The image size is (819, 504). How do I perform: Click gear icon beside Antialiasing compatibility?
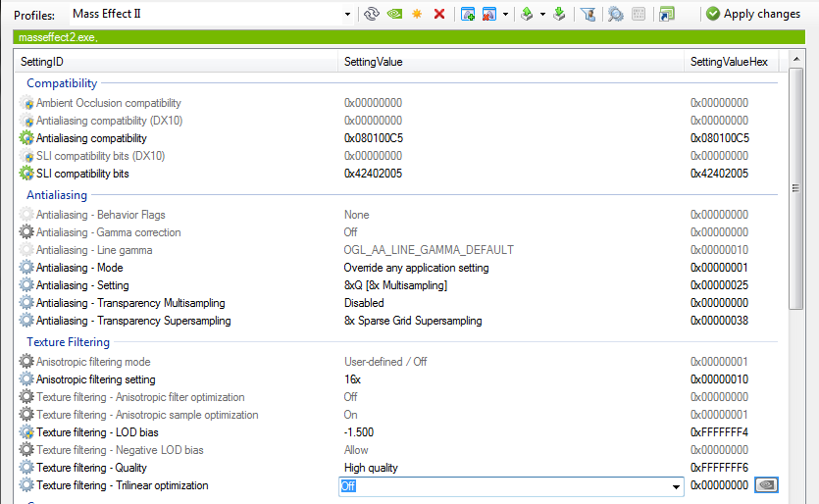(26, 138)
